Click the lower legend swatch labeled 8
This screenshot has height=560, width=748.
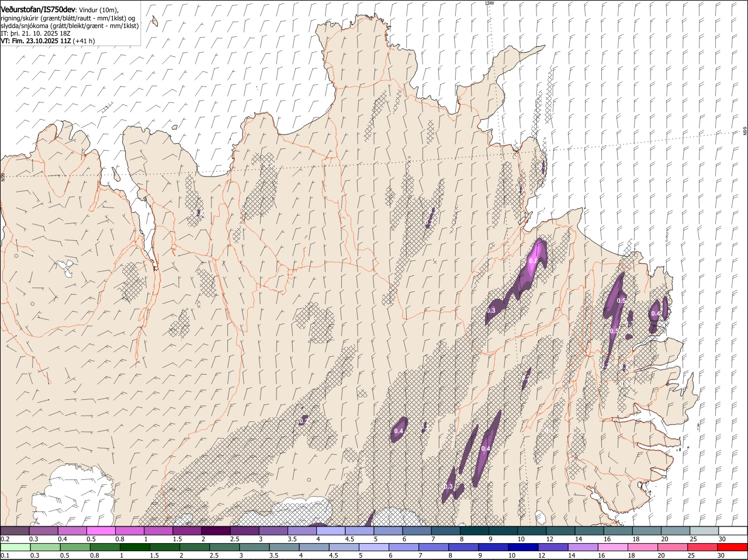(x=463, y=547)
